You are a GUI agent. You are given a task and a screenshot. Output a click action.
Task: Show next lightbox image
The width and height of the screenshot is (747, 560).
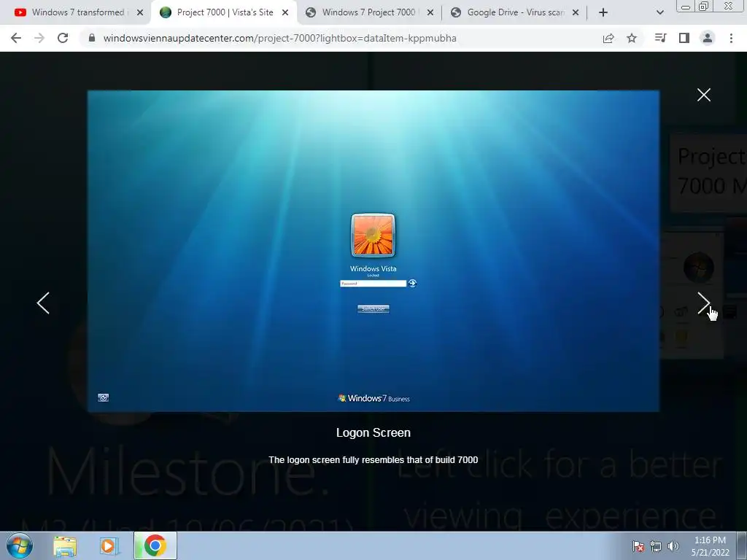pos(704,303)
